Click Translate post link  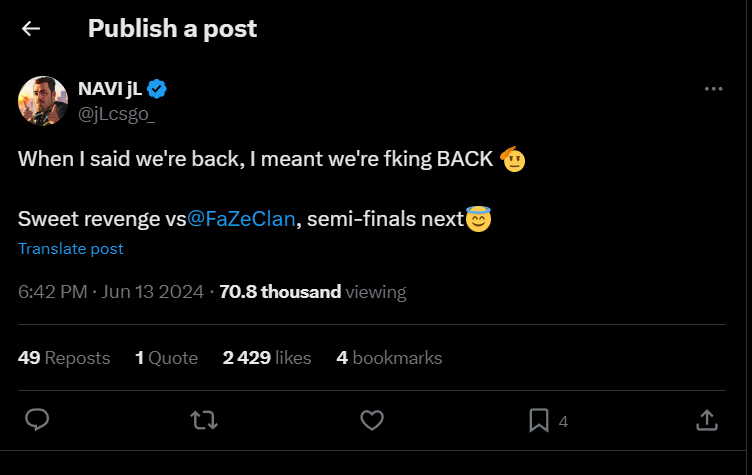click(x=71, y=248)
